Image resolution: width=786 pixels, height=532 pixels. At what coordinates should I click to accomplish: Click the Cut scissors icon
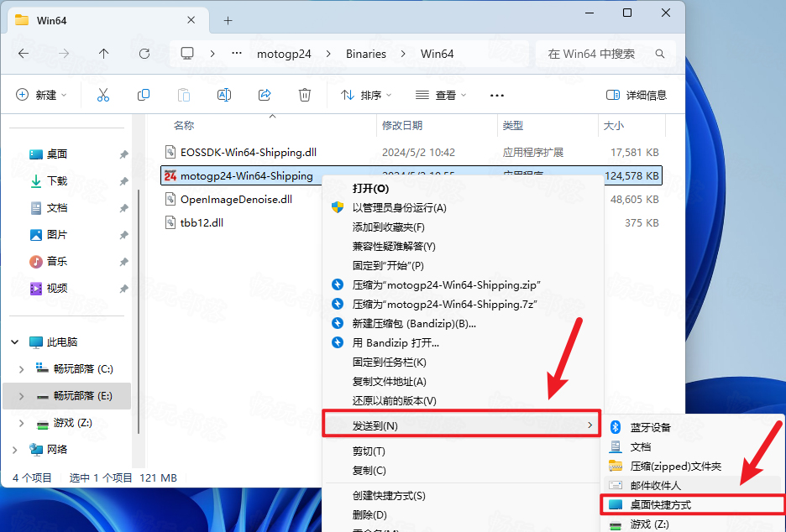pos(103,95)
